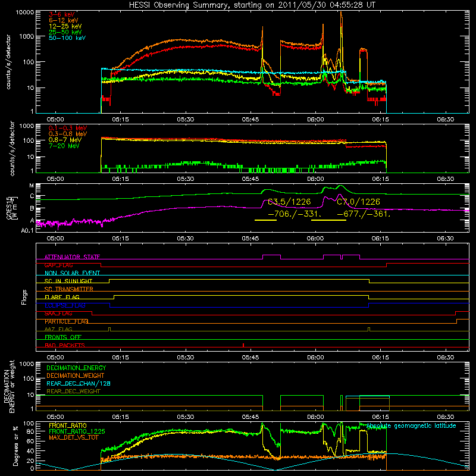This screenshot has width=476, height=476.
Task: Select the 50-100 keV legend label
Action: pos(67,38)
